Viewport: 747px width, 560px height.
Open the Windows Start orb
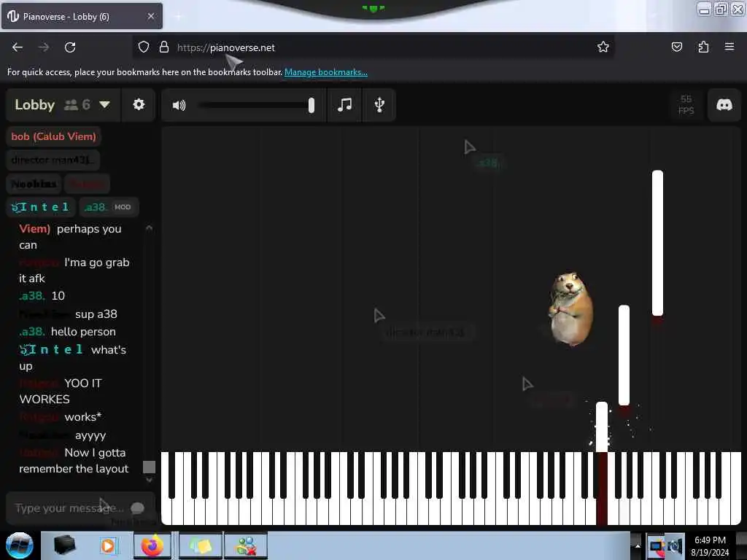tap(19, 545)
